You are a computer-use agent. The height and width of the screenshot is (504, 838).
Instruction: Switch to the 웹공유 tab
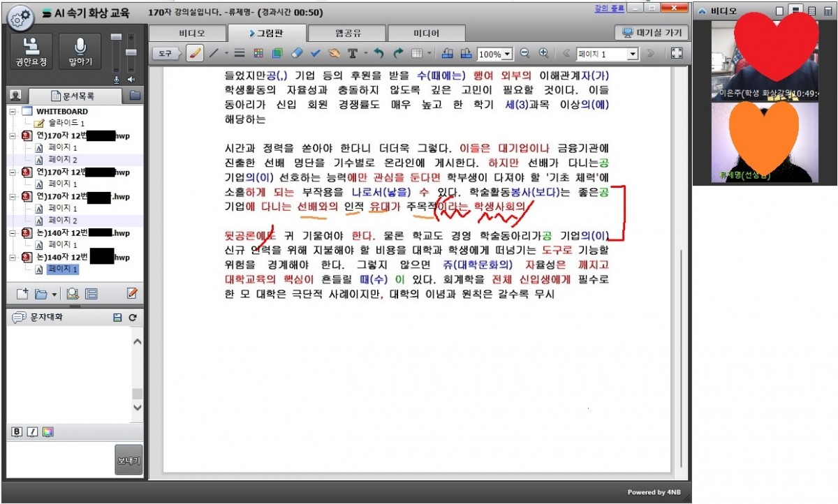pyautogui.click(x=347, y=33)
